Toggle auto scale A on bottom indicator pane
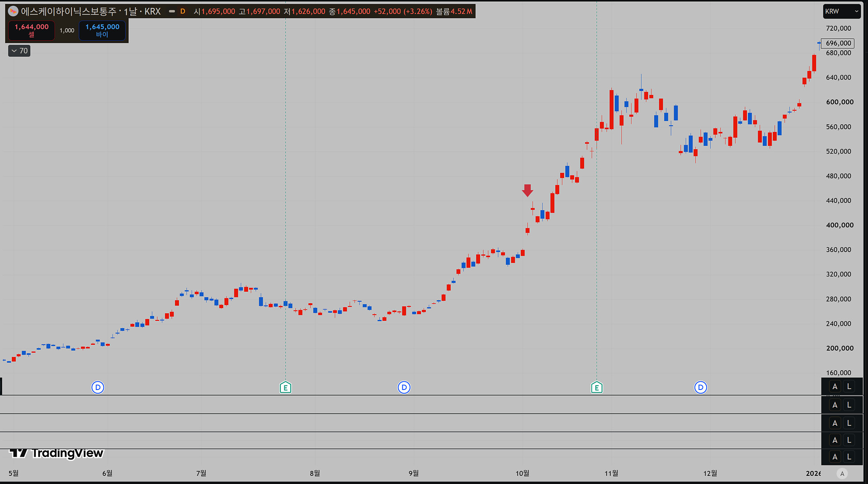Image resolution: width=868 pixels, height=484 pixels. [835, 457]
